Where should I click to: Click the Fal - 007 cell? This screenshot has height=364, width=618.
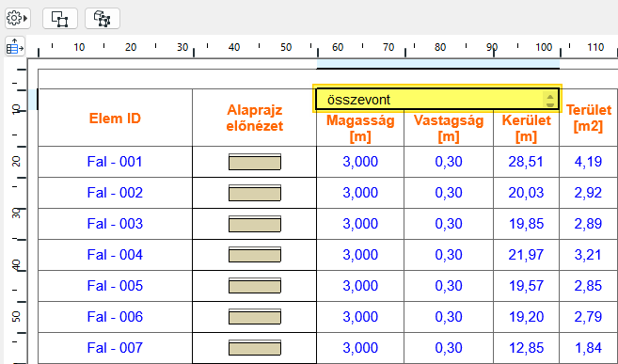pos(115,348)
